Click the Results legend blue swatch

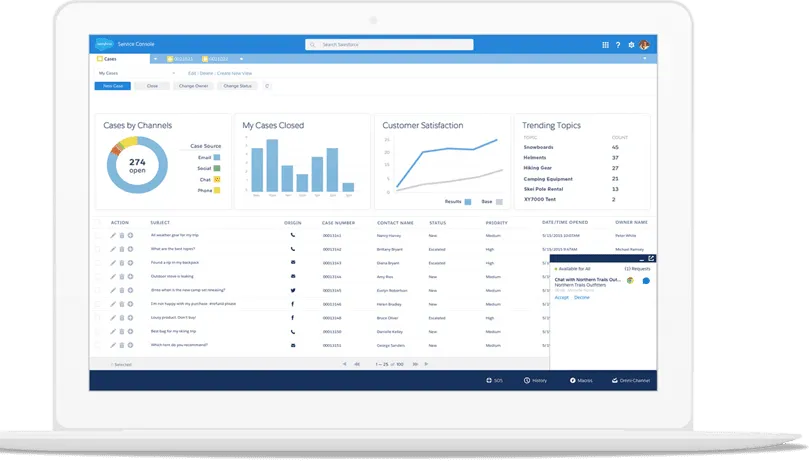pyautogui.click(x=468, y=202)
